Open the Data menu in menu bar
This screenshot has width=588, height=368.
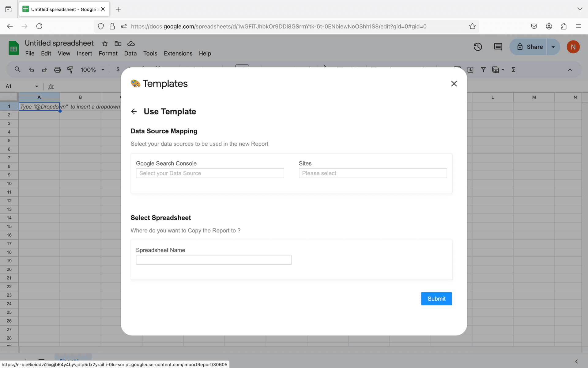click(x=130, y=53)
